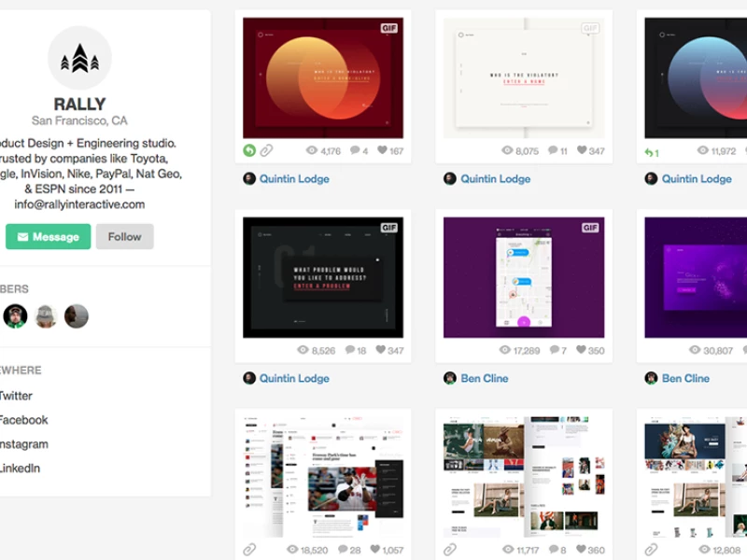
Task: Click Ben Cline avatar under map shot
Action: [450, 379]
